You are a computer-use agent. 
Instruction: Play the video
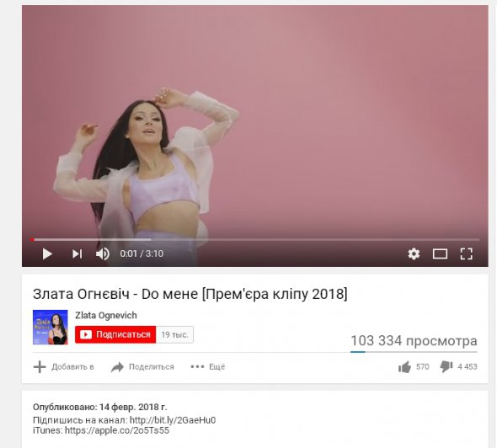[47, 253]
